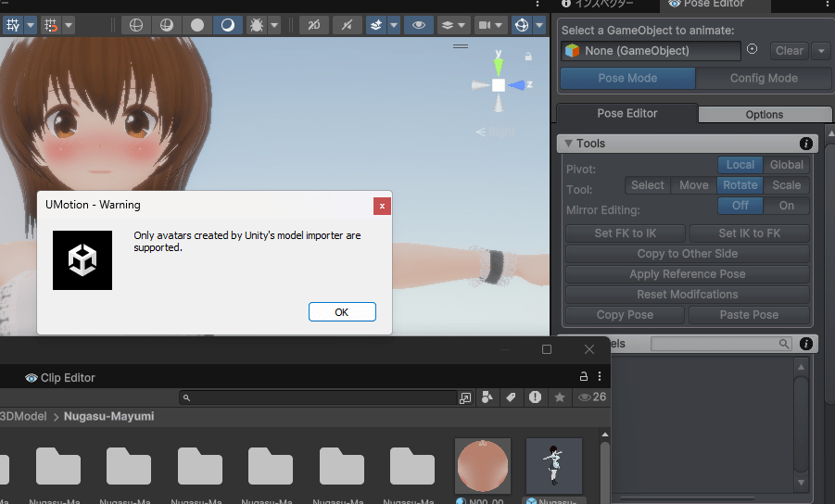Click the shaded wireframe draw mode icon
The height and width of the screenshot is (504, 835).
(167, 25)
